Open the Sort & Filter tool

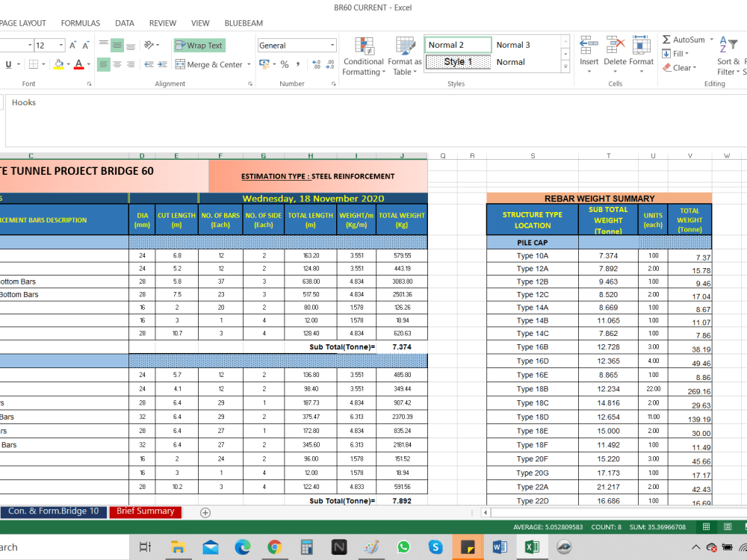pyautogui.click(x=728, y=56)
